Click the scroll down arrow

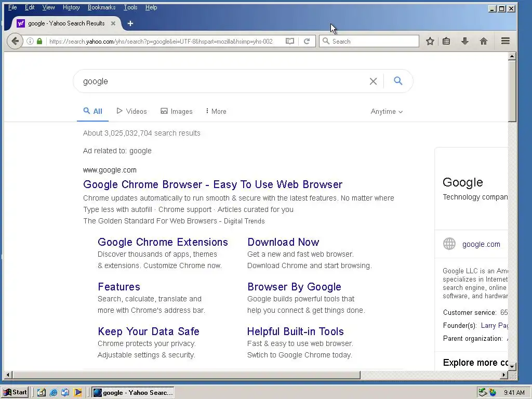pyautogui.click(x=512, y=366)
